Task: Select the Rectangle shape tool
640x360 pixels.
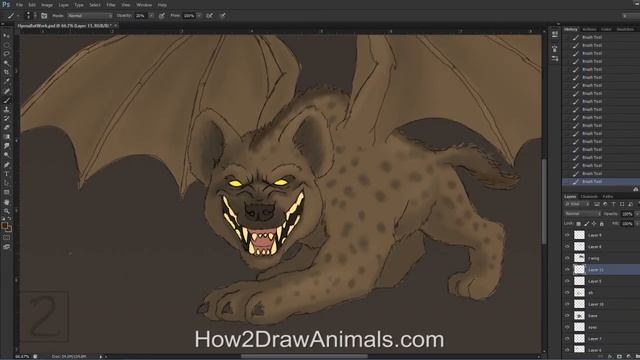Action: pyautogui.click(x=7, y=193)
